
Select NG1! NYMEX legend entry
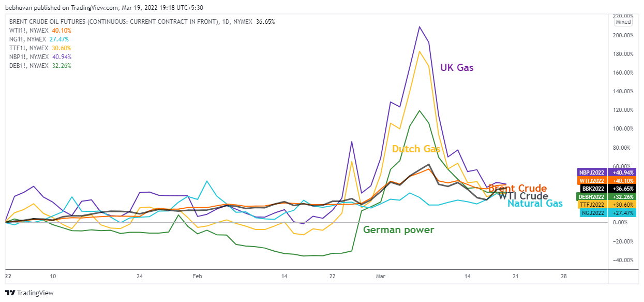point(39,39)
